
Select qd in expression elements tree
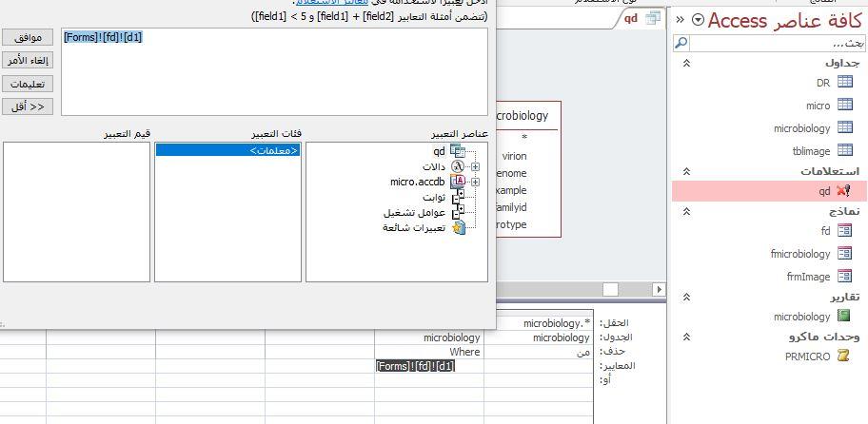point(440,151)
